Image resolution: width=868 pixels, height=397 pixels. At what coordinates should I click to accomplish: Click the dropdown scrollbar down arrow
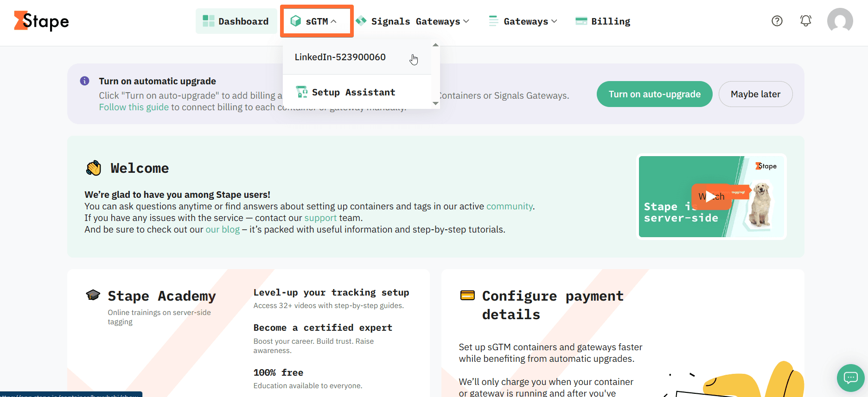tap(435, 104)
